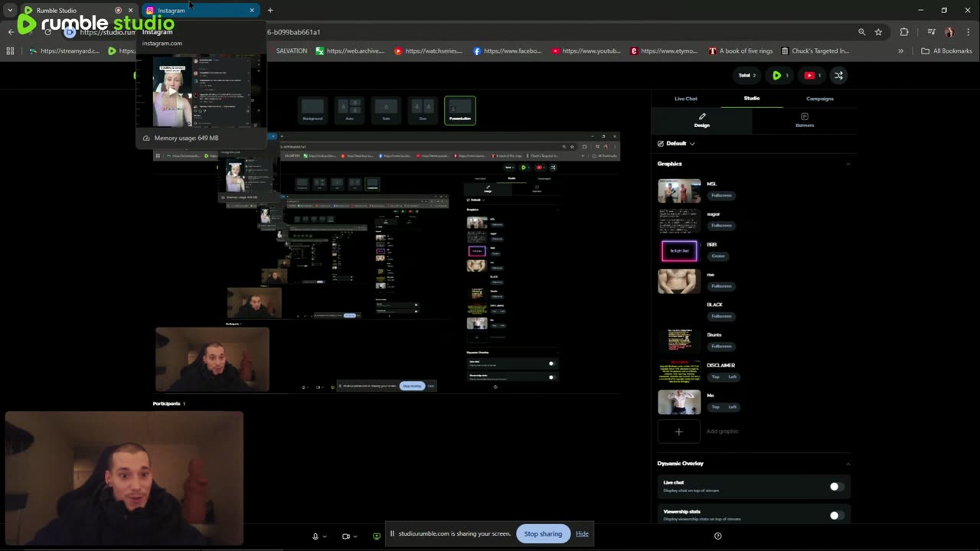Viewport: 980px width, 551px height.
Task: Select the MSL graphic thumbnail
Action: coord(679,191)
